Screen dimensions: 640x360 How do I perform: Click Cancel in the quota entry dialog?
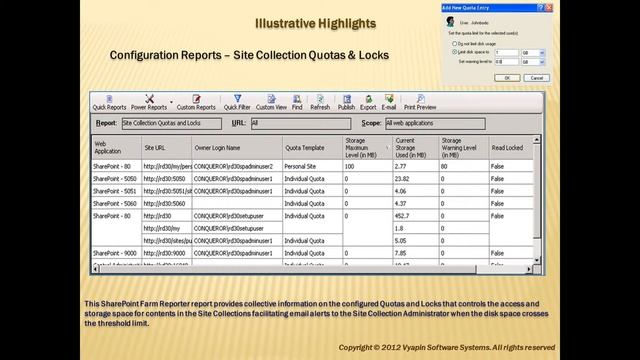[x=536, y=78]
